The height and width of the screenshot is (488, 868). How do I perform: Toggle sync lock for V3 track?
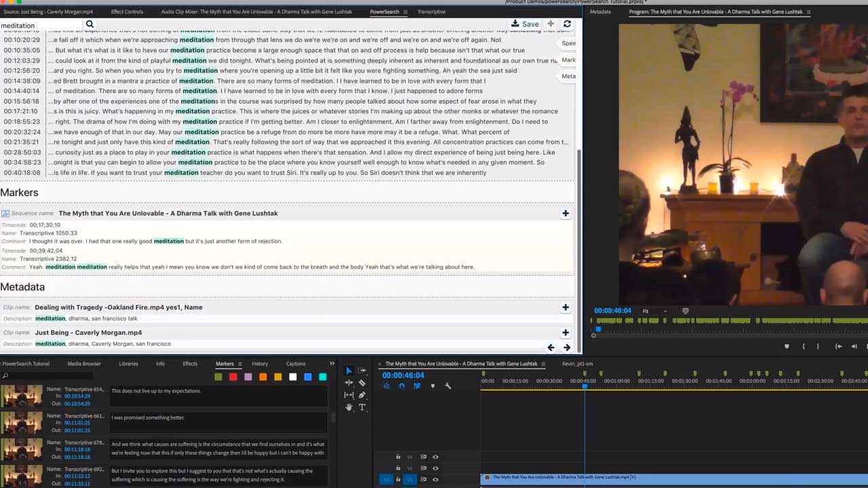click(x=423, y=457)
